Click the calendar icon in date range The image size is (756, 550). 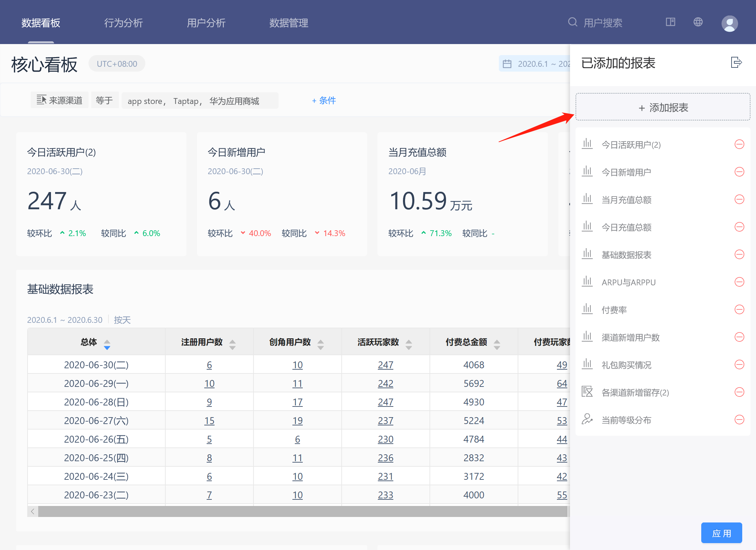click(x=507, y=64)
